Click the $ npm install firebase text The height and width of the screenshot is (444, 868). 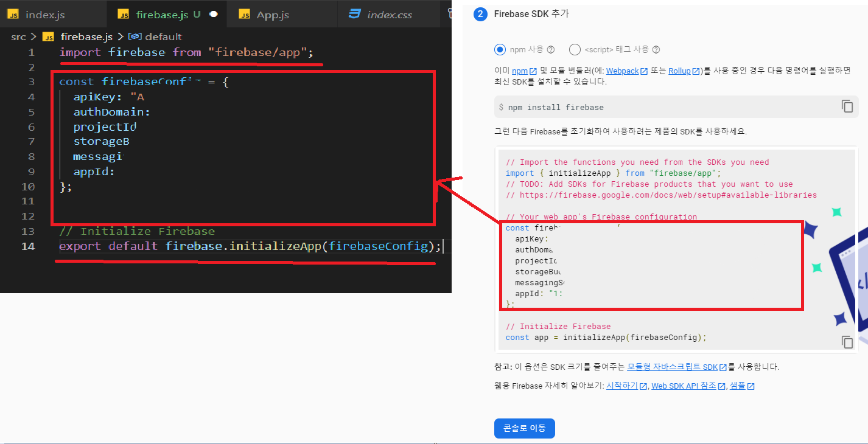pyautogui.click(x=551, y=107)
